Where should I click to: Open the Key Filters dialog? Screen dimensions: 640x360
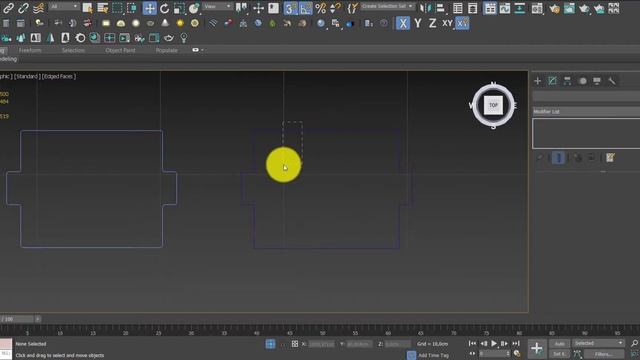(x=604, y=354)
